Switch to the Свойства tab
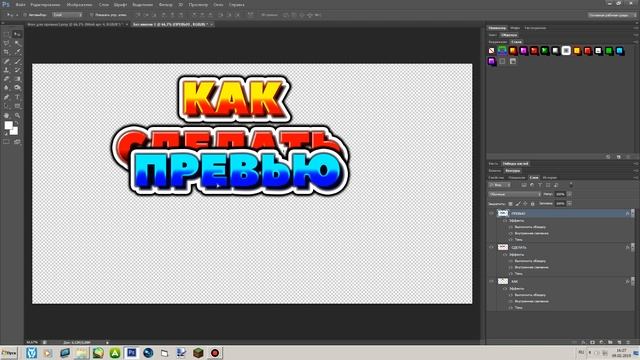The width and height of the screenshot is (640, 360). tap(496, 178)
